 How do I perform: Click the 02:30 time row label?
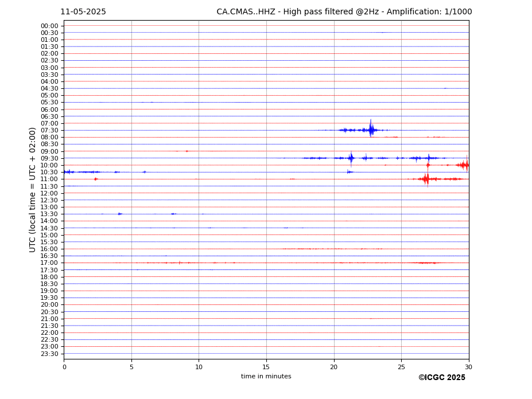49,61
